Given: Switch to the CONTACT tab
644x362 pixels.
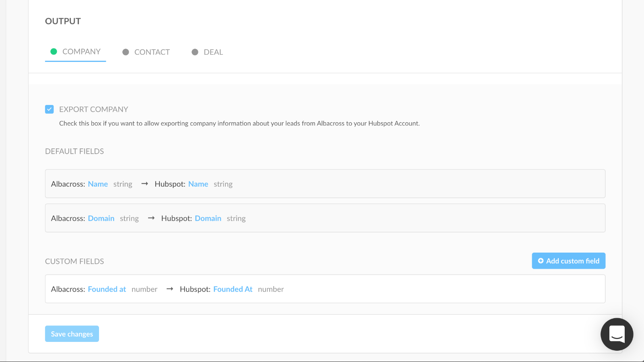Looking at the screenshot, I should click(152, 52).
